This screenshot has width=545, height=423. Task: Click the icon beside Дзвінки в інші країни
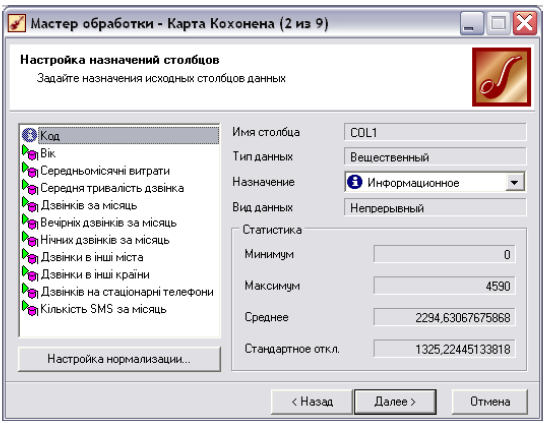click(30, 274)
